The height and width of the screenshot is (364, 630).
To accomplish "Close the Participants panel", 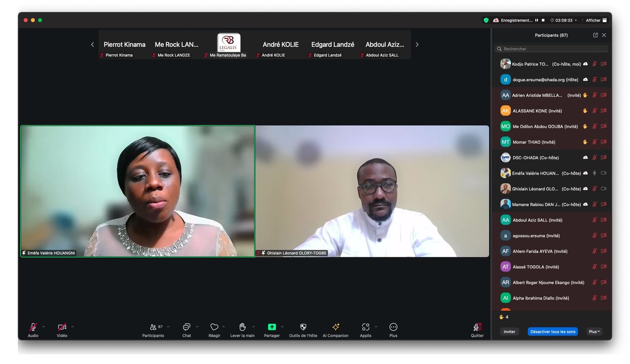I will (x=604, y=35).
